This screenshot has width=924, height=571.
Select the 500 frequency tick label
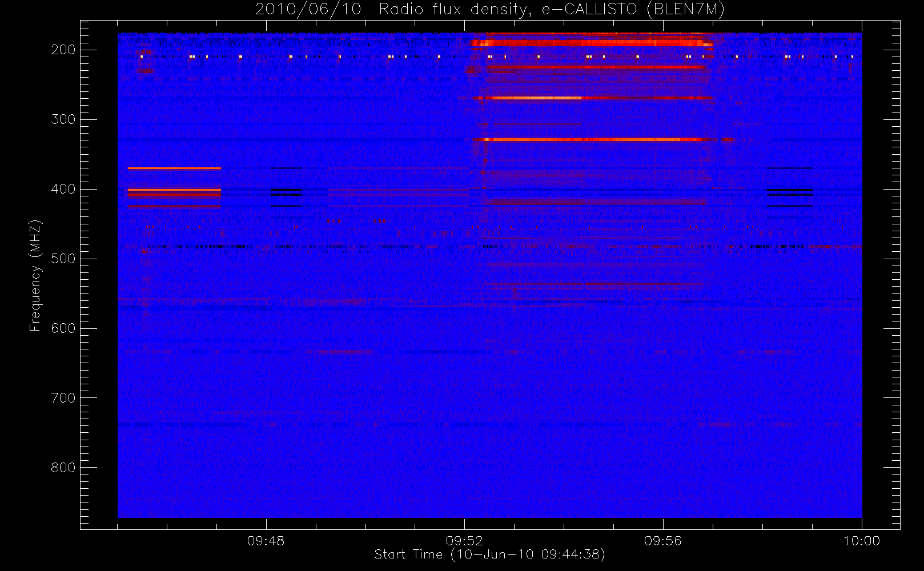pyautogui.click(x=63, y=259)
